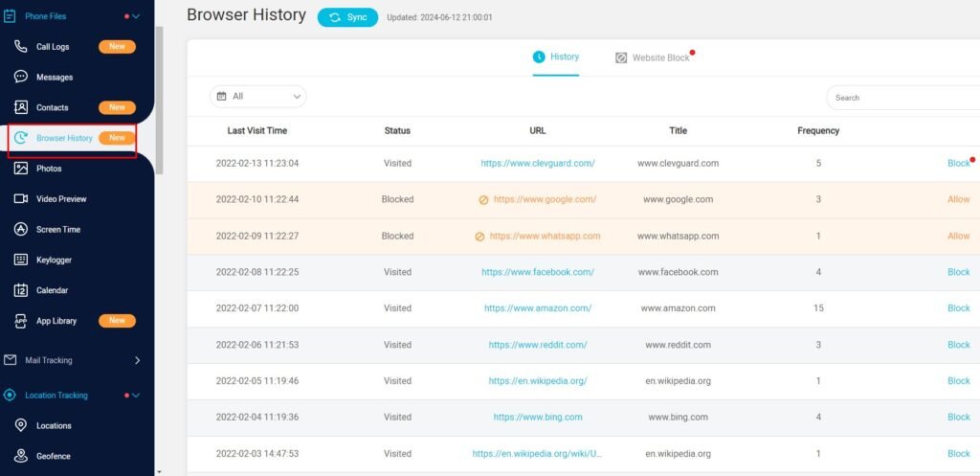
Task: Click the Frequency column header
Action: pyautogui.click(x=818, y=130)
